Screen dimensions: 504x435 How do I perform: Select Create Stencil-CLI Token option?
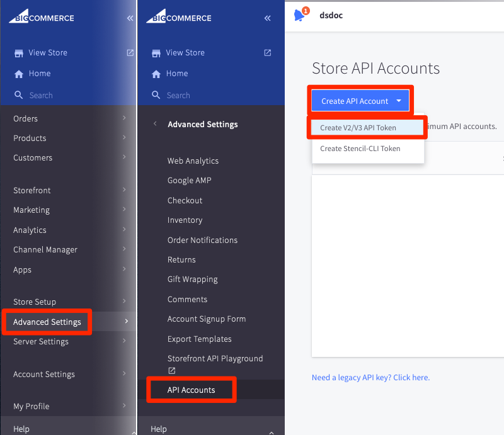pos(368,149)
